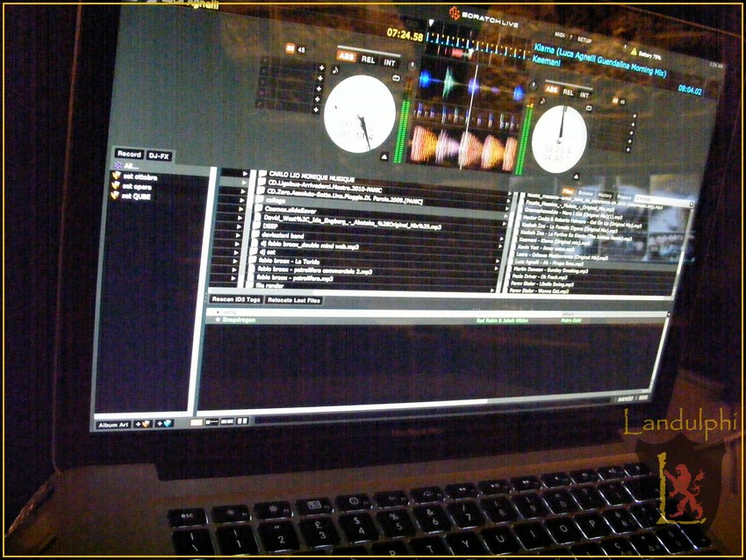746x560 pixels.
Task: Select the Snapdragon track row
Action: coord(434,320)
